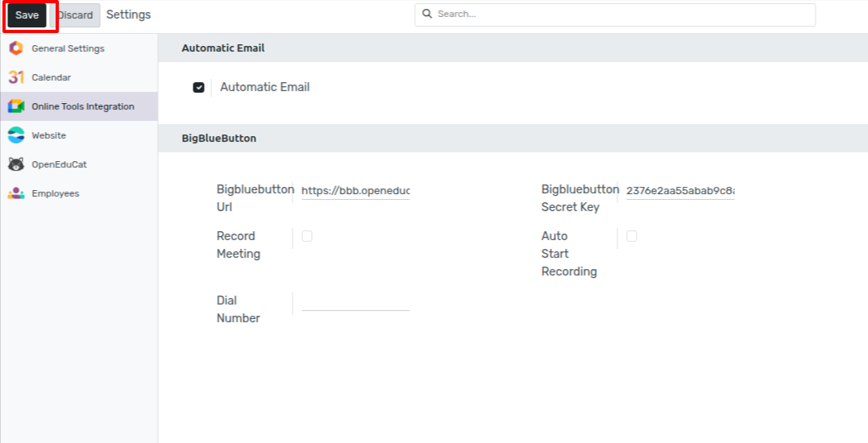Click the Online Tools Integration camera icon
This screenshot has height=443, width=868.
tap(16, 106)
